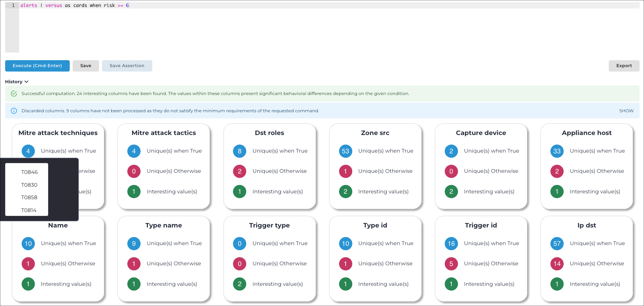The height and width of the screenshot is (306, 644).
Task: Select T0846 in the popup list
Action: click(29, 172)
